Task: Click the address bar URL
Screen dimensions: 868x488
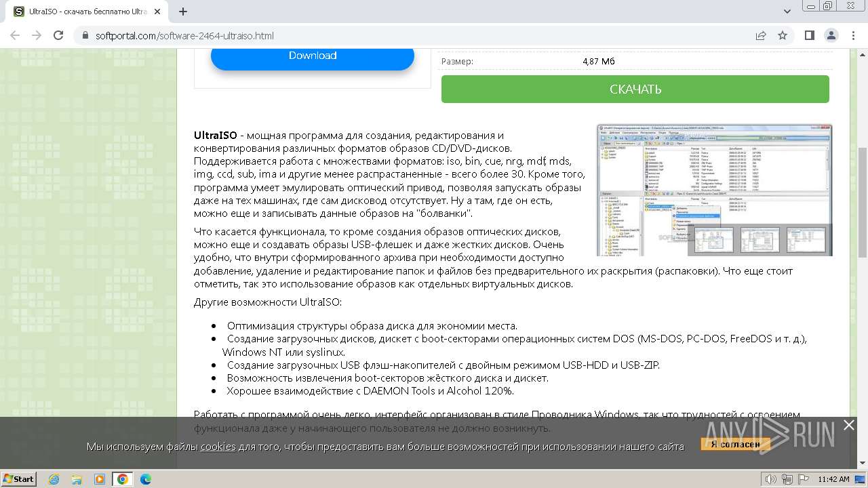Action: click(184, 35)
